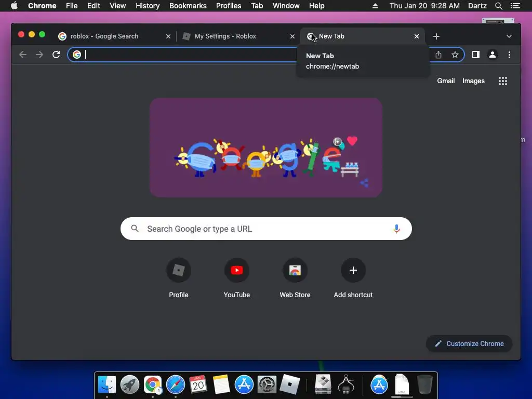Share the Google Doodle
The image size is (532, 399).
click(364, 183)
